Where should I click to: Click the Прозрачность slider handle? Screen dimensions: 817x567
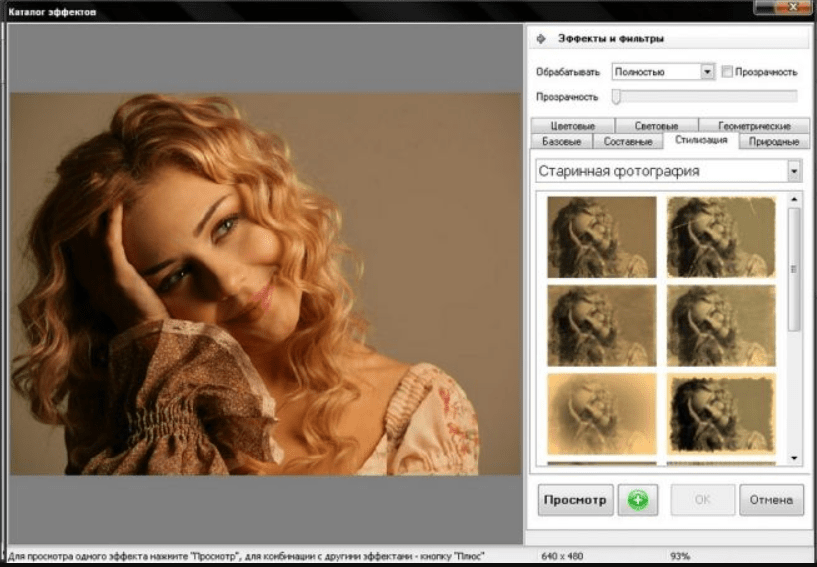(x=616, y=97)
